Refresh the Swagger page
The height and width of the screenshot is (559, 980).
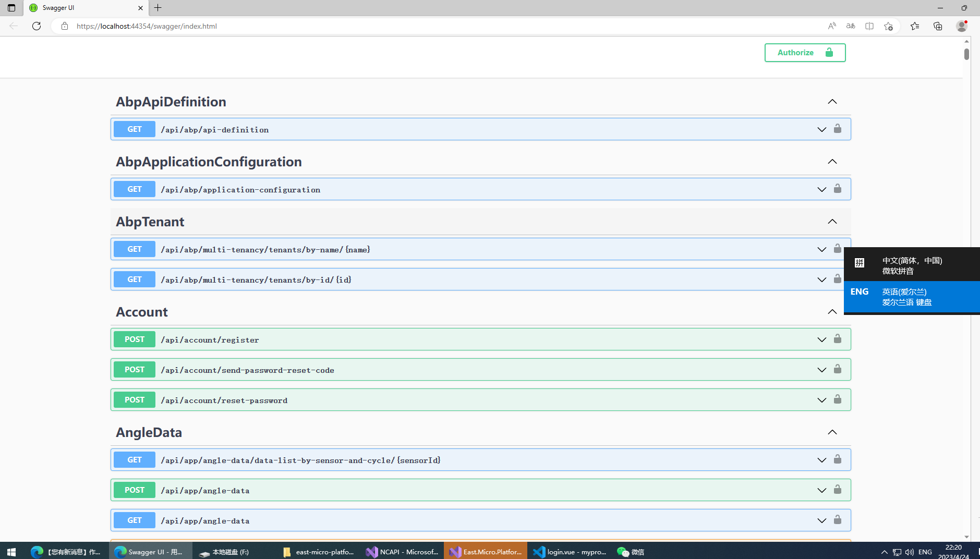pos(37,26)
